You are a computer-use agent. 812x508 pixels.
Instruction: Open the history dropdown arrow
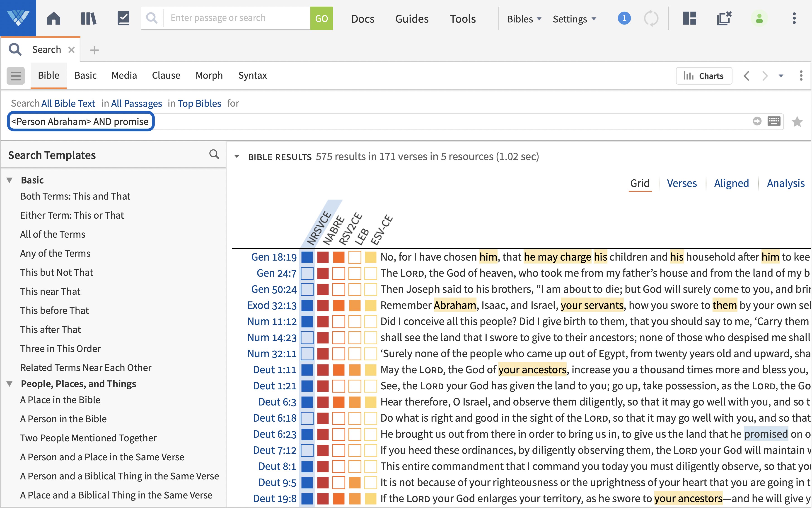[x=781, y=76]
